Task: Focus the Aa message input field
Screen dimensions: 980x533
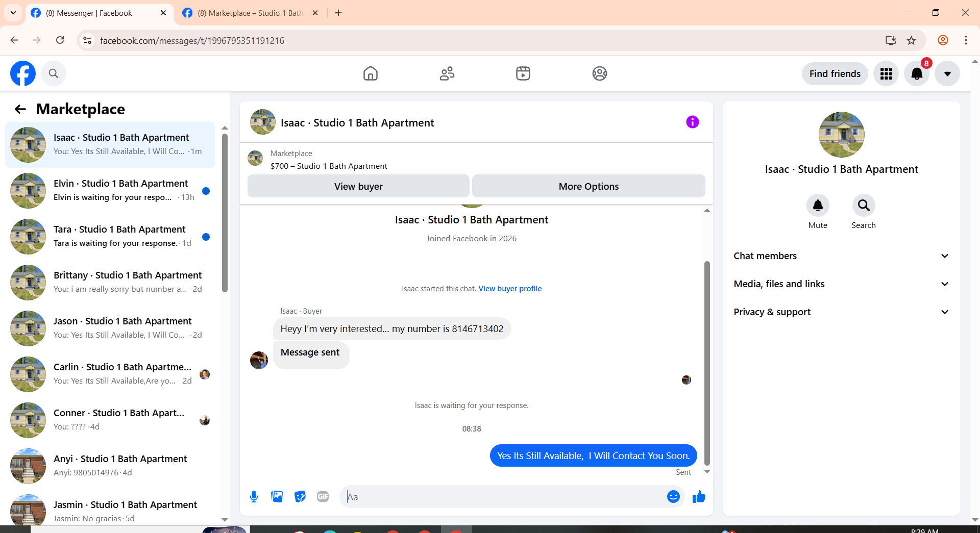Action: pyautogui.click(x=503, y=497)
